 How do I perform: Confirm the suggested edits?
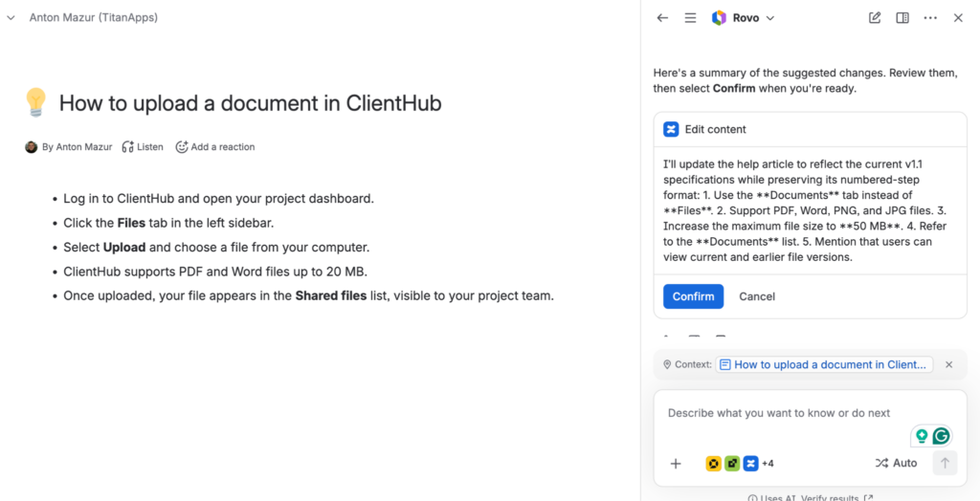(x=693, y=296)
